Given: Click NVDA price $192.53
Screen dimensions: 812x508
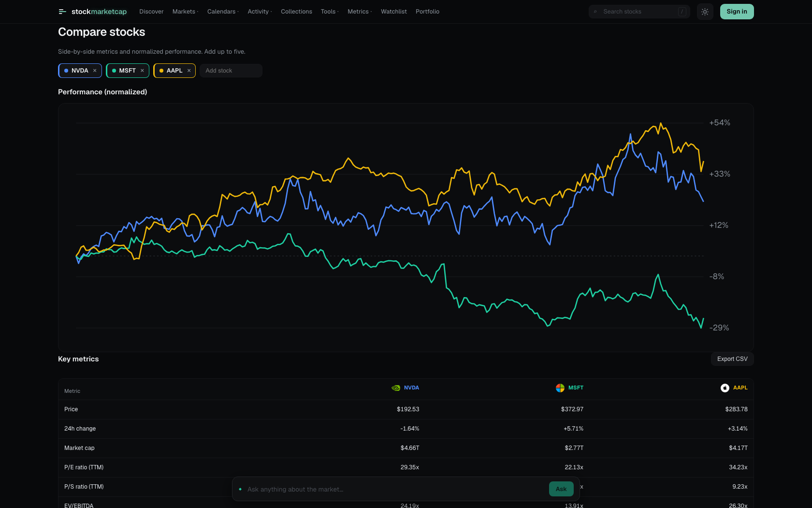Looking at the screenshot, I should pyautogui.click(x=408, y=409).
